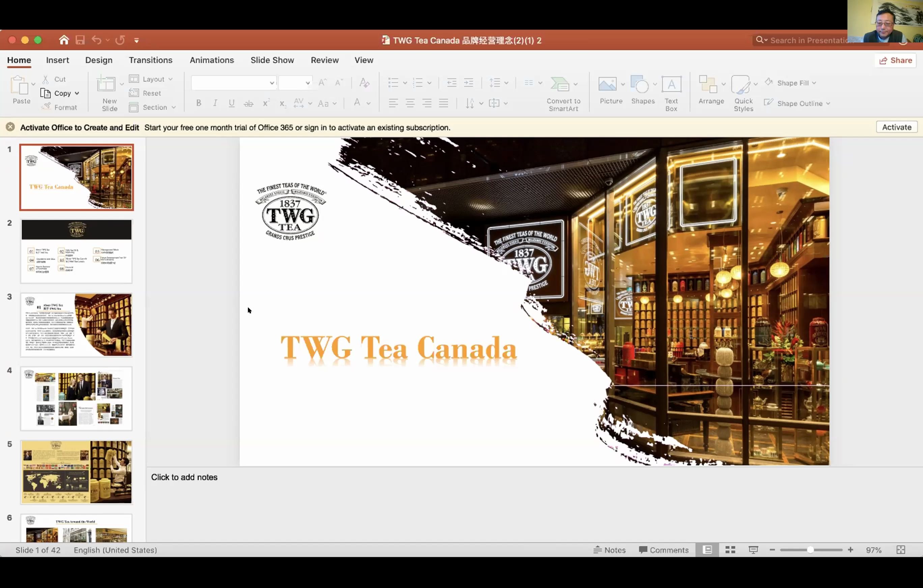This screenshot has height=588, width=923.
Task: Click the Share button
Action: click(x=895, y=61)
